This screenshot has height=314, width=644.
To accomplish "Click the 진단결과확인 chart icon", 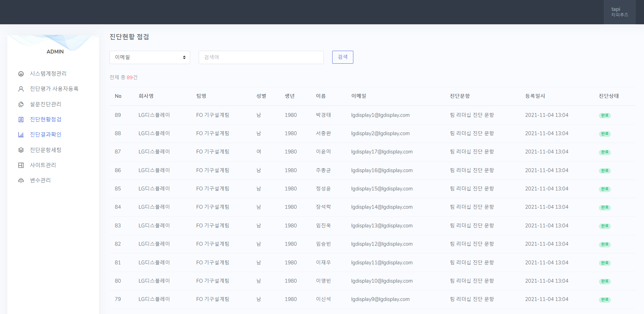I will coord(21,134).
